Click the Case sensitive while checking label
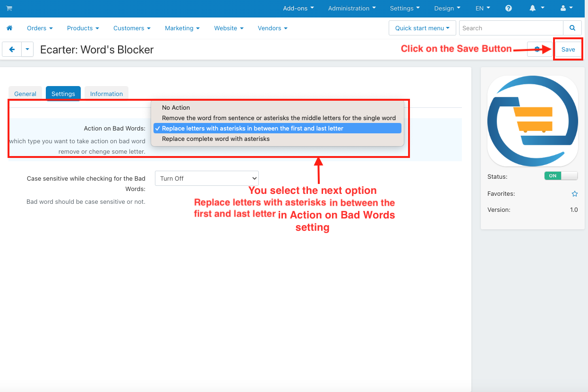Viewport: 588px width, 392px height. point(86,183)
